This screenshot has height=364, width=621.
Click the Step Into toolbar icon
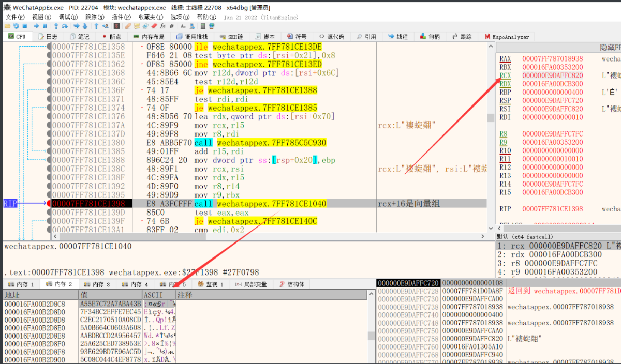[x=56, y=26]
